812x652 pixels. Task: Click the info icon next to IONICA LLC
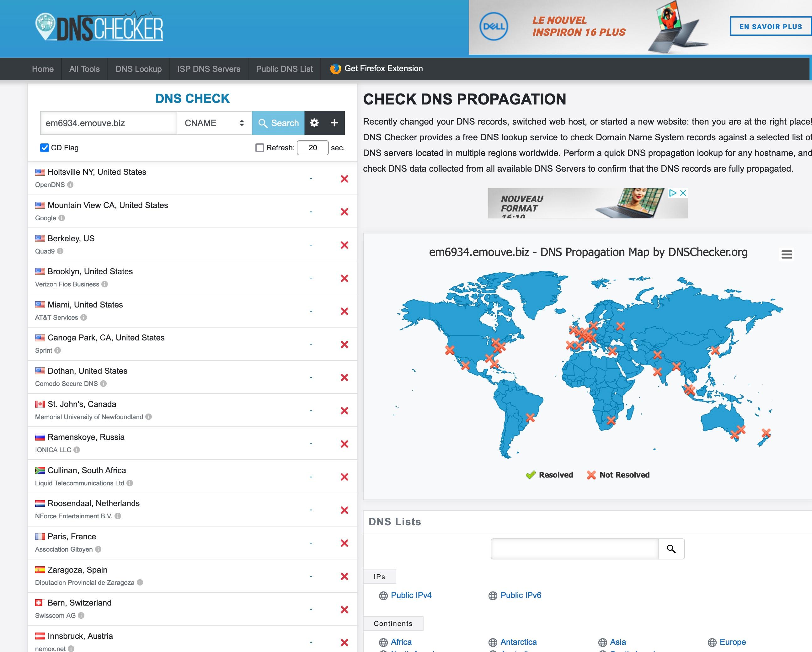coord(77,450)
